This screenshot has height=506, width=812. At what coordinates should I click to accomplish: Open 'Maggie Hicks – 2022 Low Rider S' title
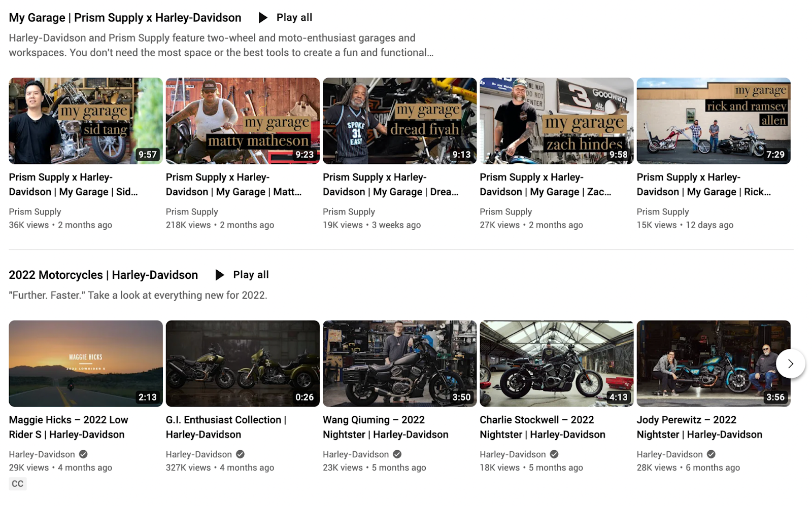pyautogui.click(x=69, y=427)
